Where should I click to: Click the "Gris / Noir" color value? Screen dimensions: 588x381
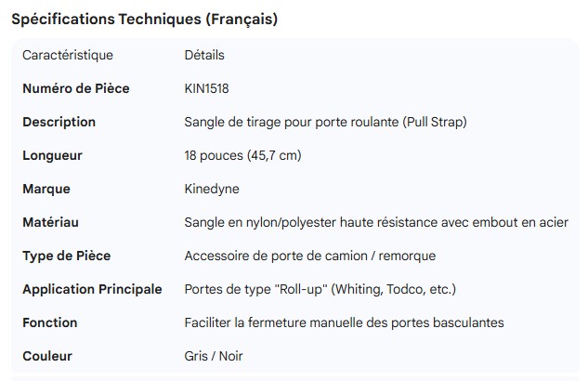(x=214, y=356)
